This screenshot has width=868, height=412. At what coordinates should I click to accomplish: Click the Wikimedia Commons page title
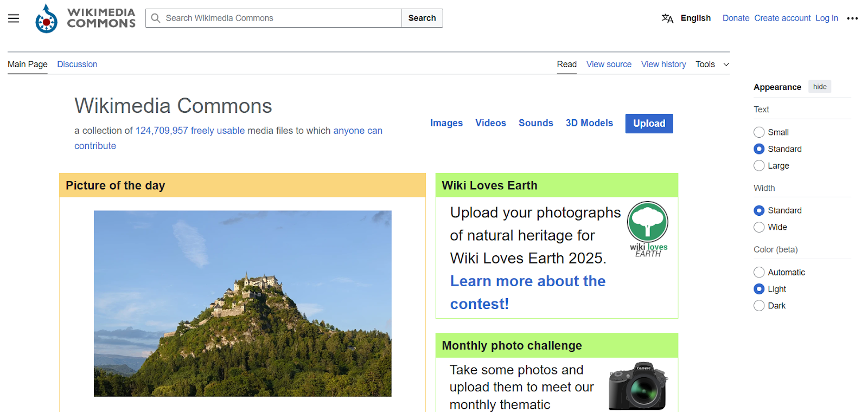pyautogui.click(x=173, y=106)
